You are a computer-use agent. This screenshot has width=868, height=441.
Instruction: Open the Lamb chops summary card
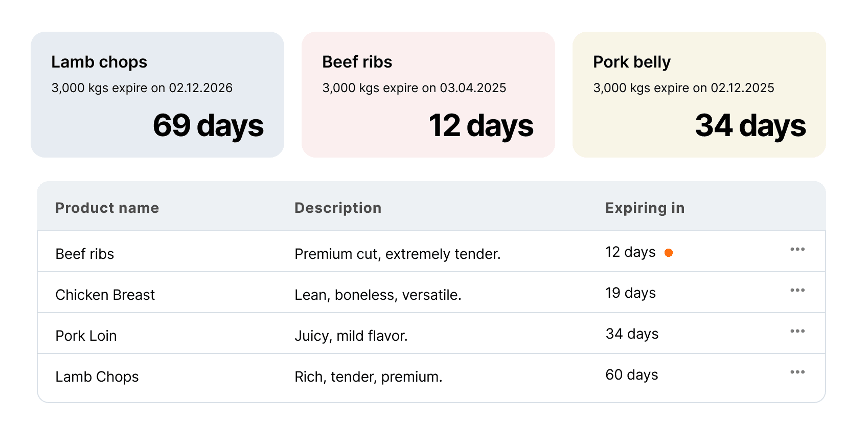(x=157, y=95)
